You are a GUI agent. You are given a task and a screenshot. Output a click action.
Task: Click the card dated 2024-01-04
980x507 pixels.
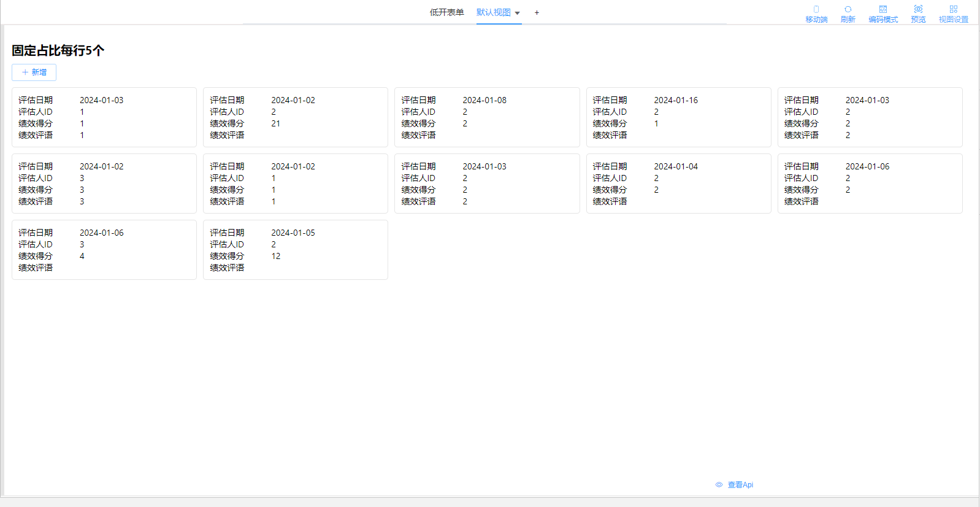tap(678, 184)
